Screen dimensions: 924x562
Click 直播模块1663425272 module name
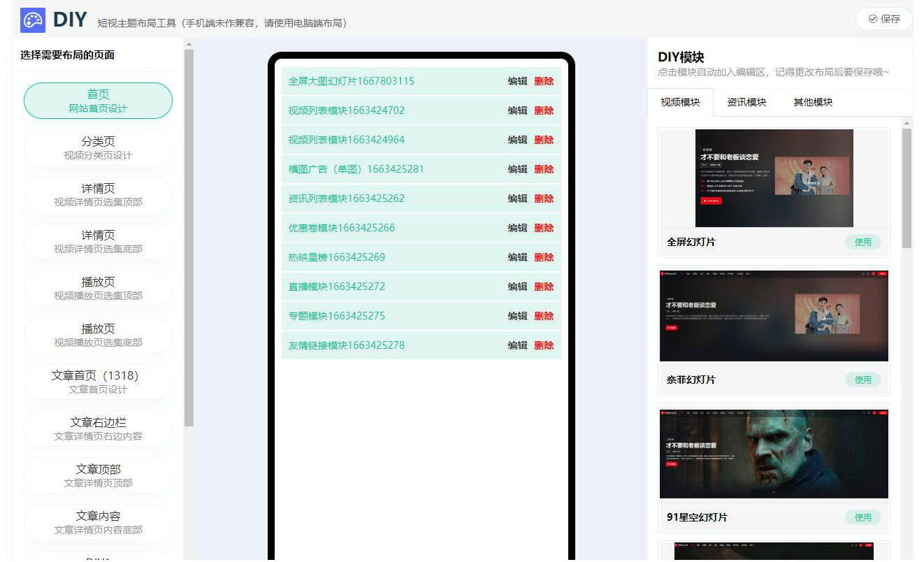pyautogui.click(x=337, y=287)
